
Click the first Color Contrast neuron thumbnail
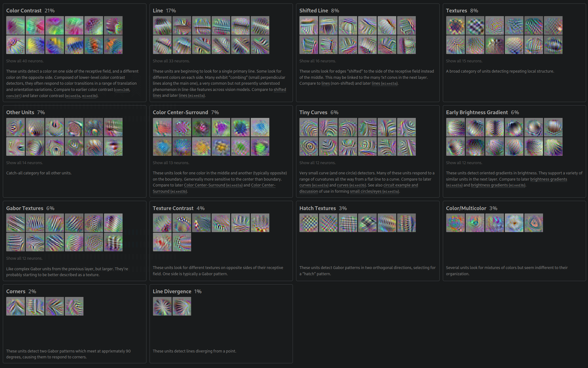pos(15,25)
